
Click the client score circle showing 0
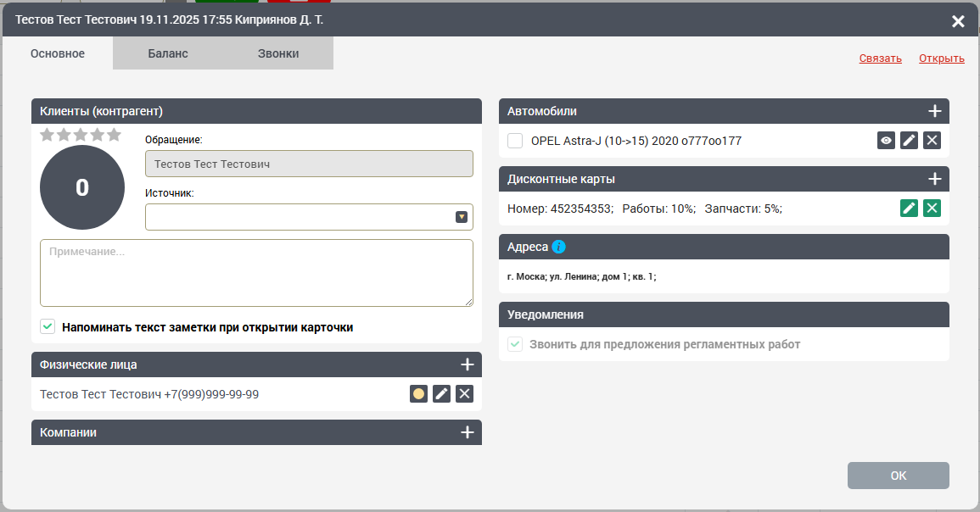pos(81,187)
